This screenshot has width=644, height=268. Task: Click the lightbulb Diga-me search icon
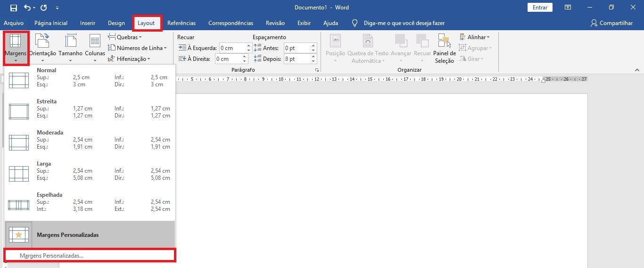355,23
